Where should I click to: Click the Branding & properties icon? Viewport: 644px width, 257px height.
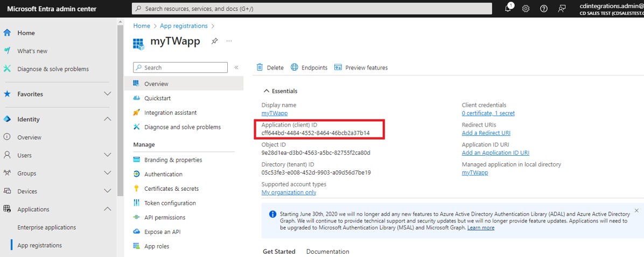137,159
